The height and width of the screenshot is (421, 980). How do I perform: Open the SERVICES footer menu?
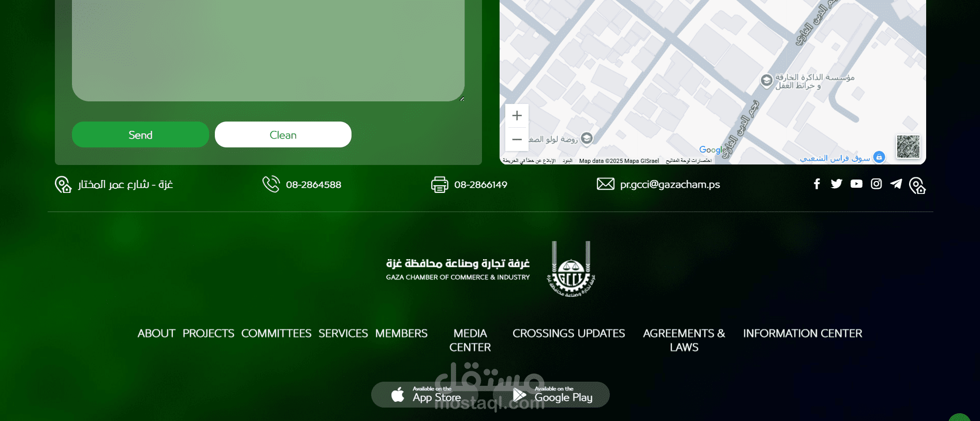[343, 333]
